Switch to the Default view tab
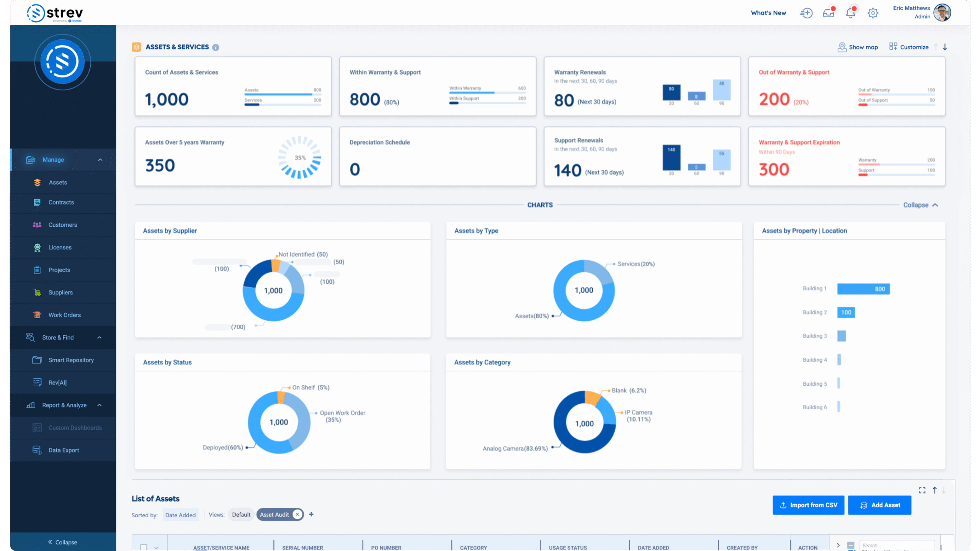The width and height of the screenshot is (980, 551). click(241, 514)
